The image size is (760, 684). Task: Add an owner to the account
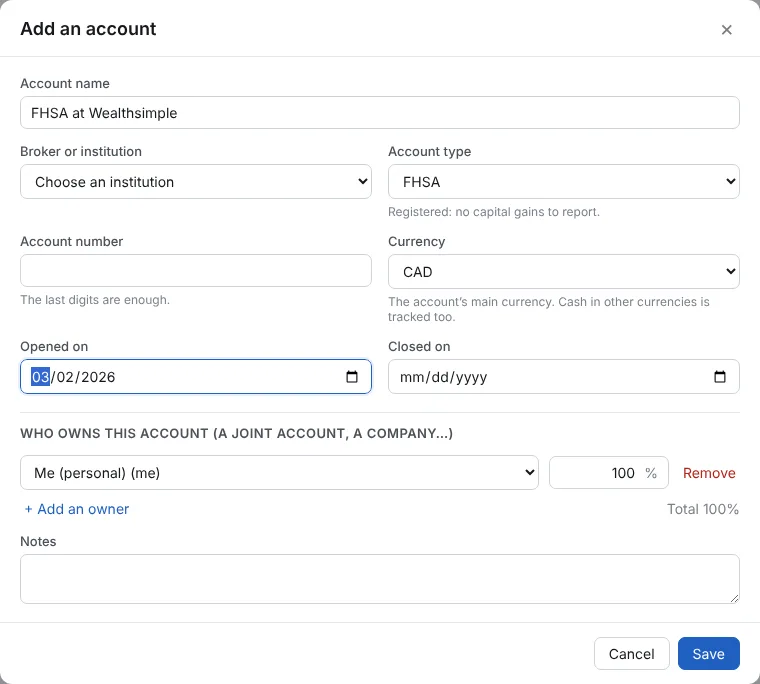(x=77, y=509)
